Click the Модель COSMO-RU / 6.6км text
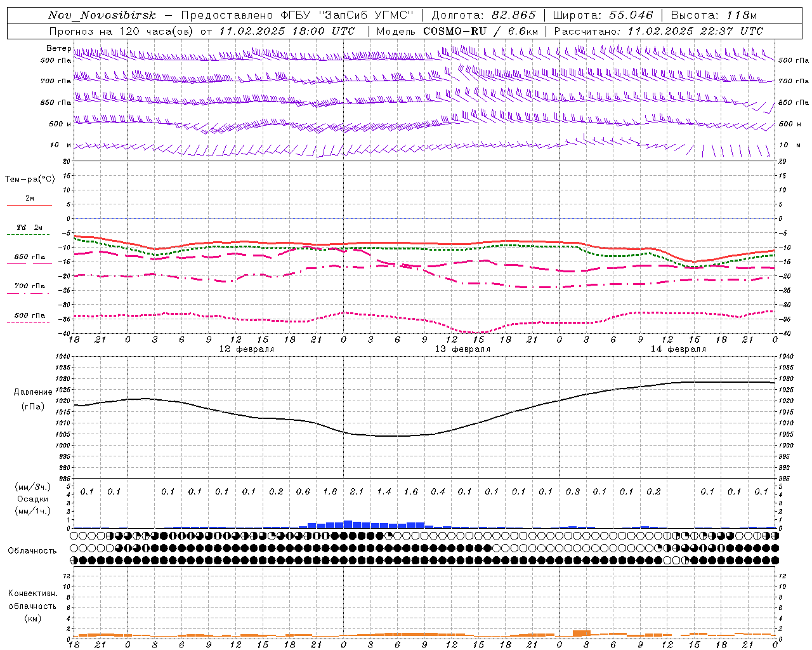This screenshot has height=650, width=812. (457, 31)
